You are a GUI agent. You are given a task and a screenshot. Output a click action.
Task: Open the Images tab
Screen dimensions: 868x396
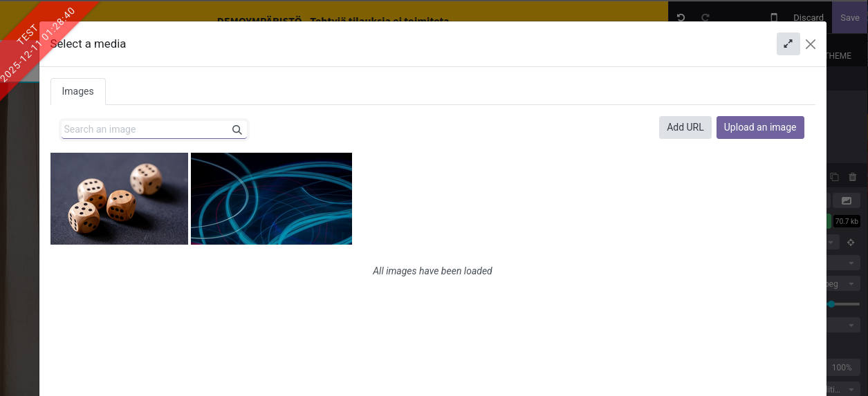pos(77,91)
